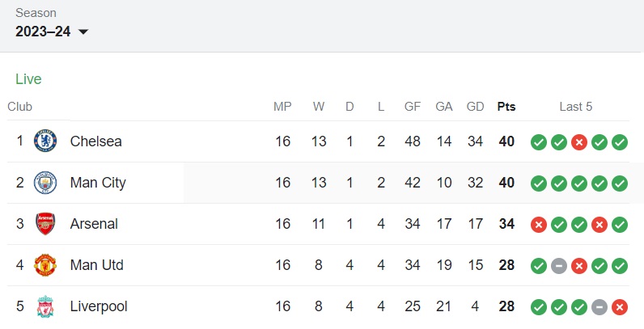Open the Liverpool team link

99,306
